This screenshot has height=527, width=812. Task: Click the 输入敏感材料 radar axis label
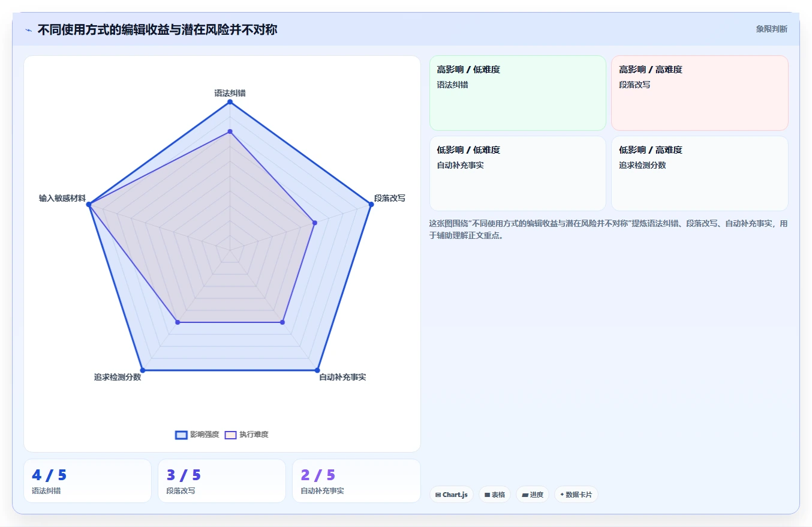pos(62,198)
